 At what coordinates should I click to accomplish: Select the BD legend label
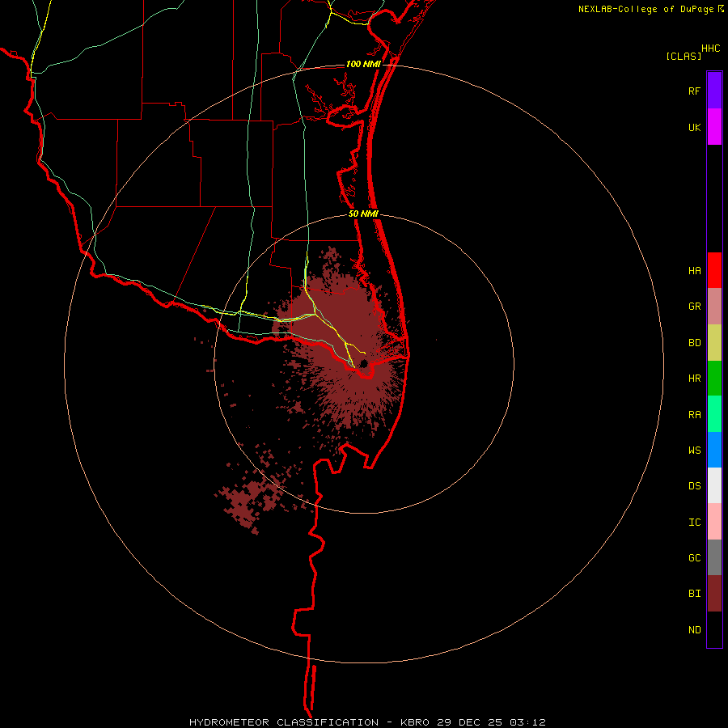[694, 343]
